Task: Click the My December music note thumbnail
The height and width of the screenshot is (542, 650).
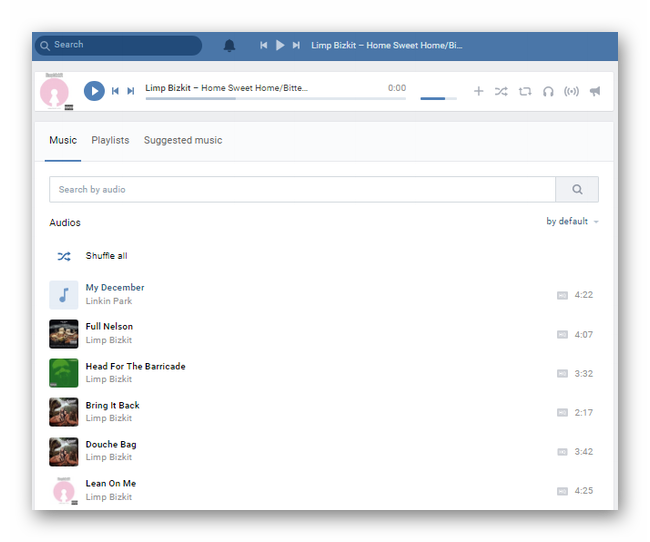Action: 63,295
